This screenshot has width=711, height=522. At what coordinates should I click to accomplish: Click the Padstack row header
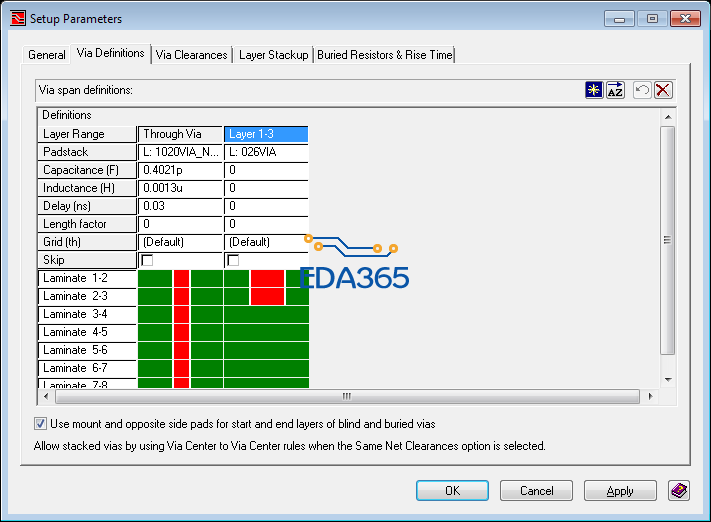(x=87, y=152)
